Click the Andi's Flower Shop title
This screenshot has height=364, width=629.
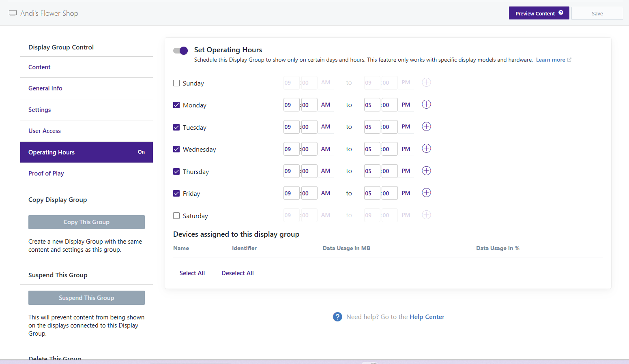pos(49,13)
